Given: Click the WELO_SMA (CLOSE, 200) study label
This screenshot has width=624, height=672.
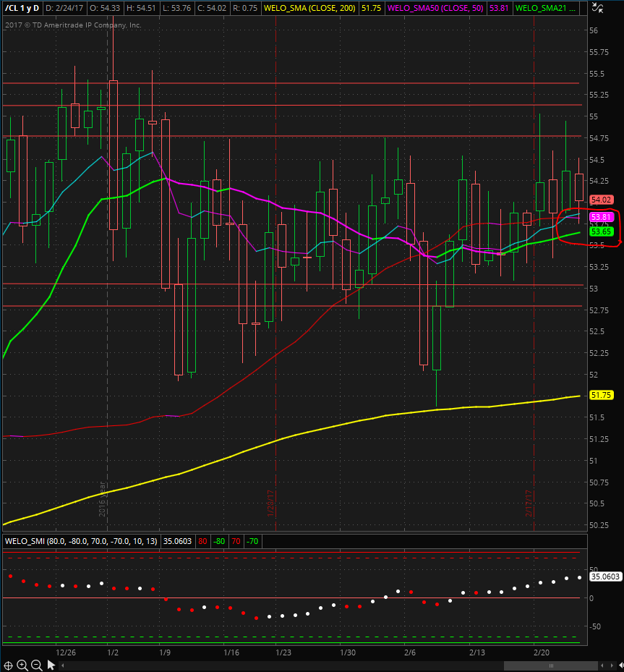Looking at the screenshot, I should click(x=309, y=8).
